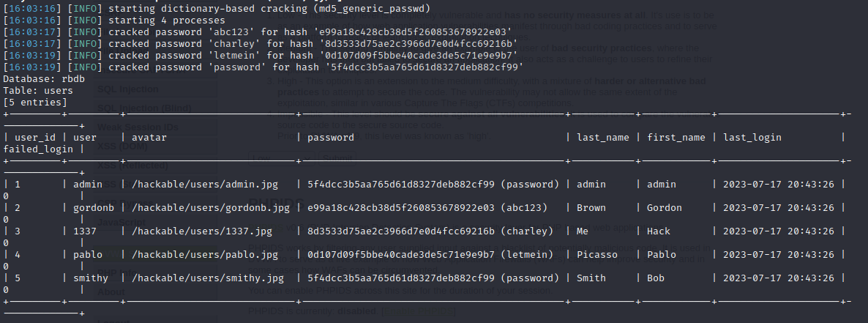Click the /hackable/users/gordonb.jpg avatar path
This screenshot has width=868, height=323.
tap(210, 208)
